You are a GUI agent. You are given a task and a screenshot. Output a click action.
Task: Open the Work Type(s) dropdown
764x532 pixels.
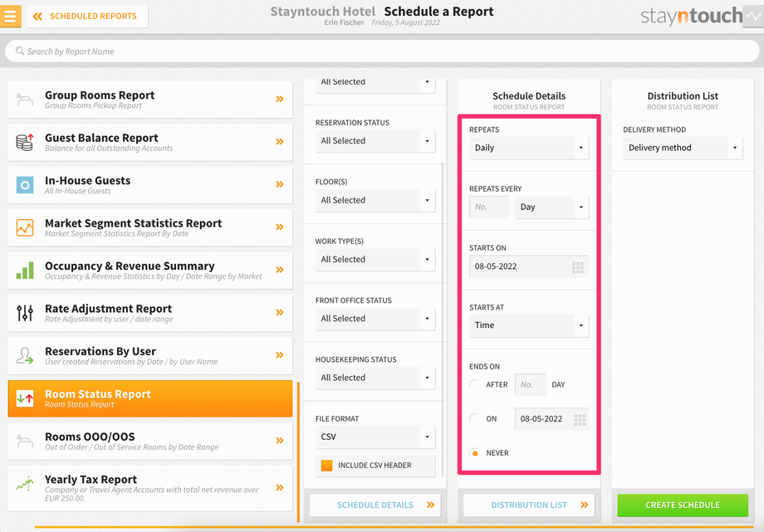[x=375, y=260]
